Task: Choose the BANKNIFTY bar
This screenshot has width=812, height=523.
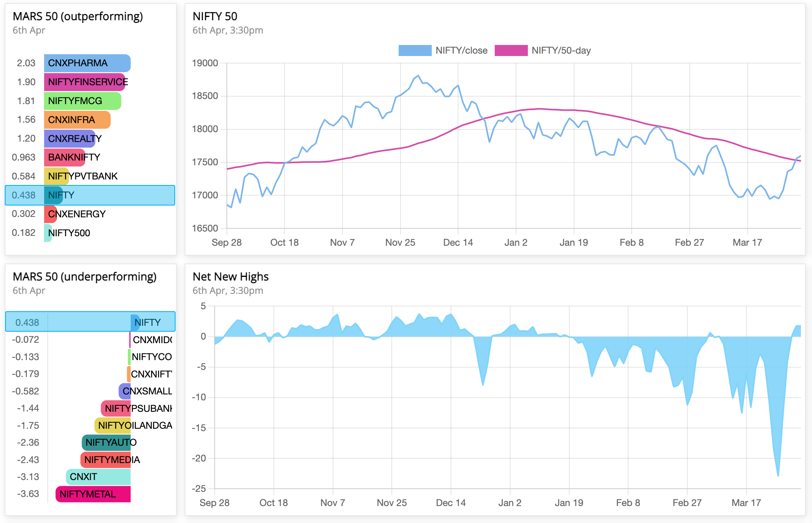Action: (x=65, y=157)
